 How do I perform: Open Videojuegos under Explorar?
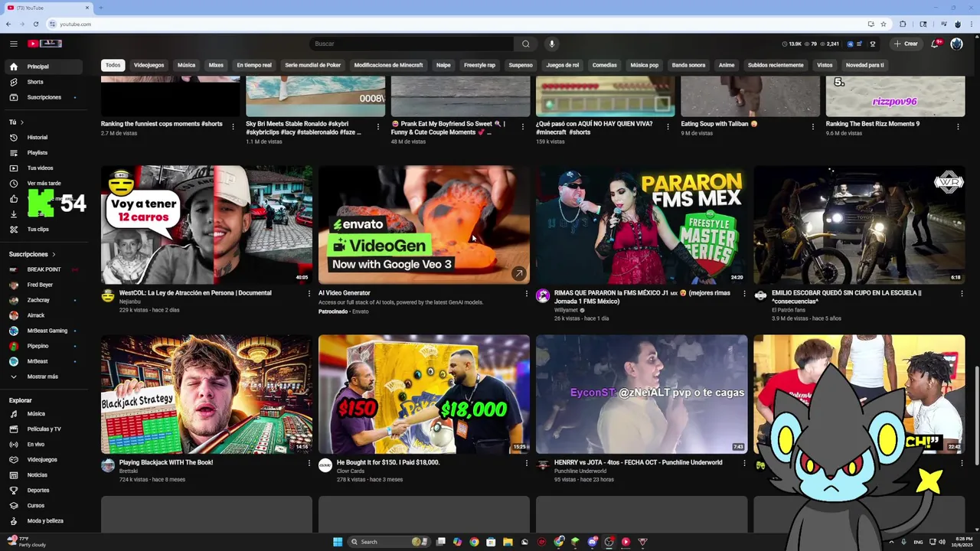(x=43, y=459)
